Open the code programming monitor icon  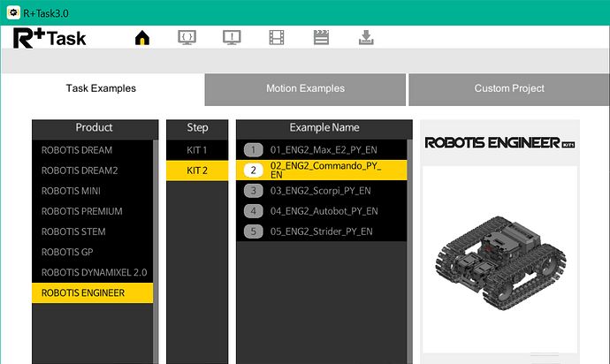(x=187, y=38)
